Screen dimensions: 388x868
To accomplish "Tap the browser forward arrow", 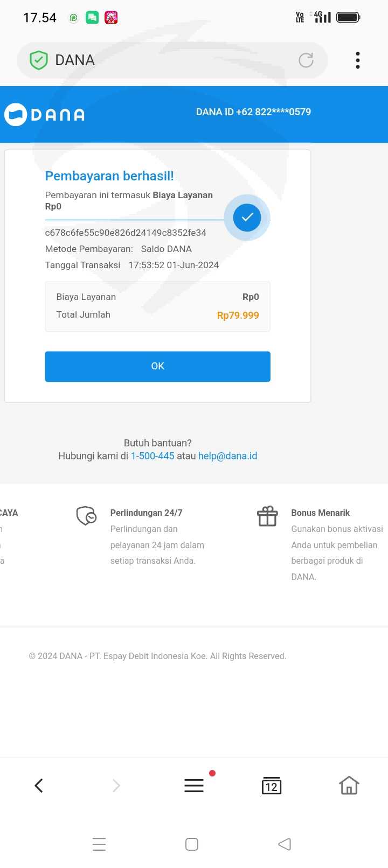I will pos(116,786).
